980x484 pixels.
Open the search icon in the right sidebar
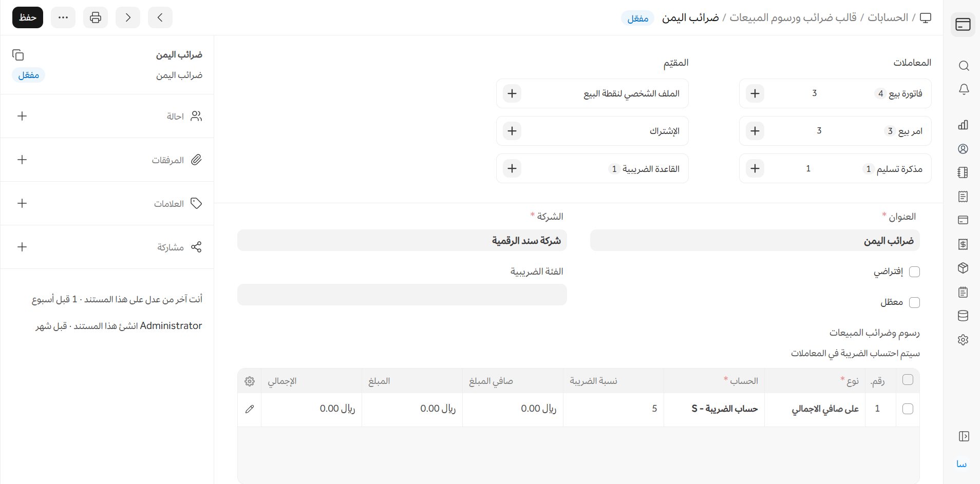[964, 66]
